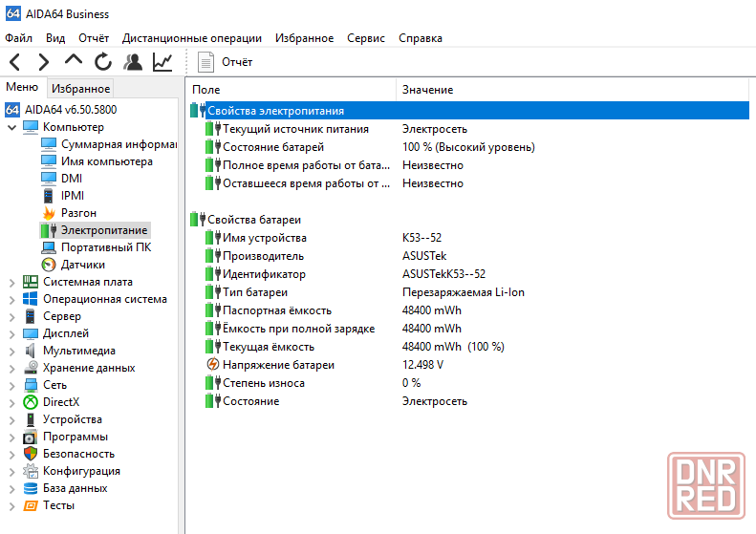Open the Файл menu

18,38
